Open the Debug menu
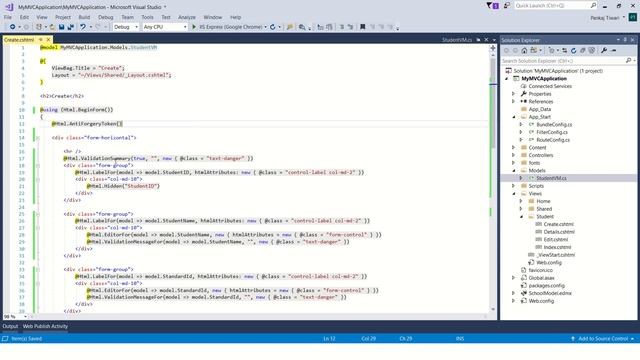 click(106, 17)
